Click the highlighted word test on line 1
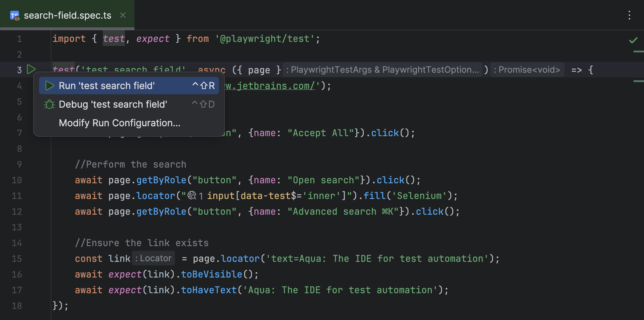644x320 pixels. pos(114,38)
